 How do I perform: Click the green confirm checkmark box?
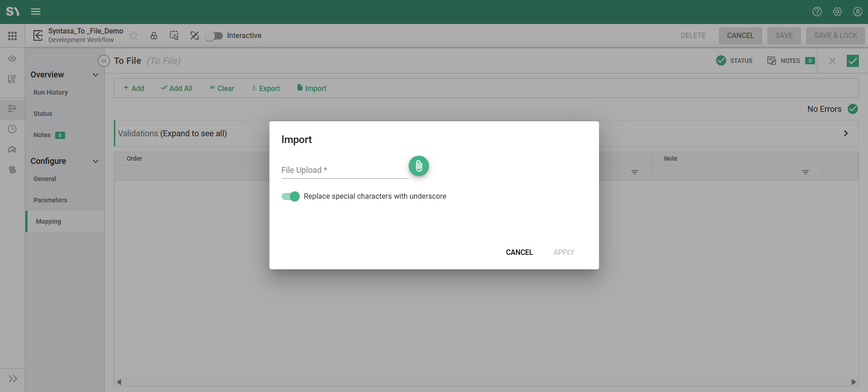853,61
